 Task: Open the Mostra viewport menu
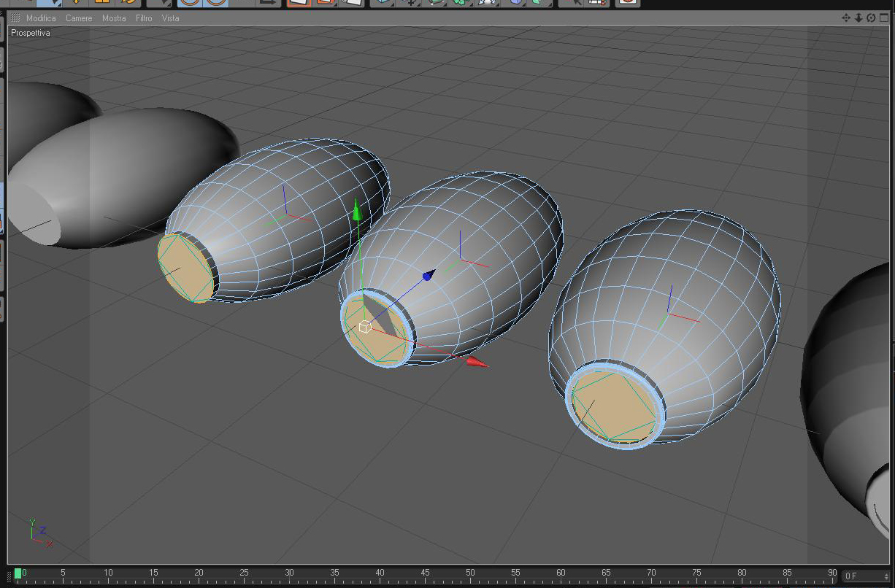pyautogui.click(x=114, y=18)
